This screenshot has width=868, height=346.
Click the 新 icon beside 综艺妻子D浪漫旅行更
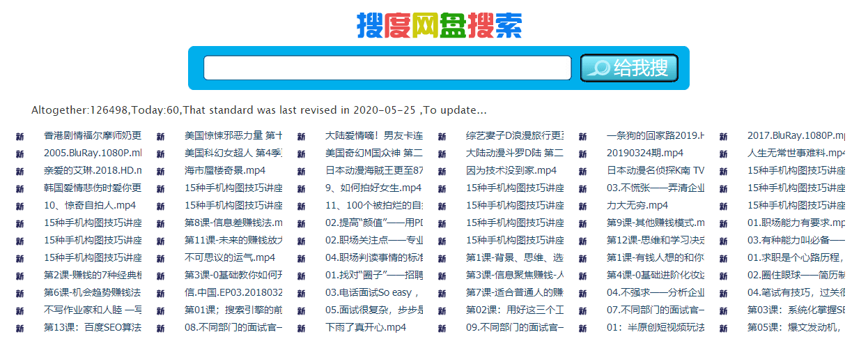(442, 136)
